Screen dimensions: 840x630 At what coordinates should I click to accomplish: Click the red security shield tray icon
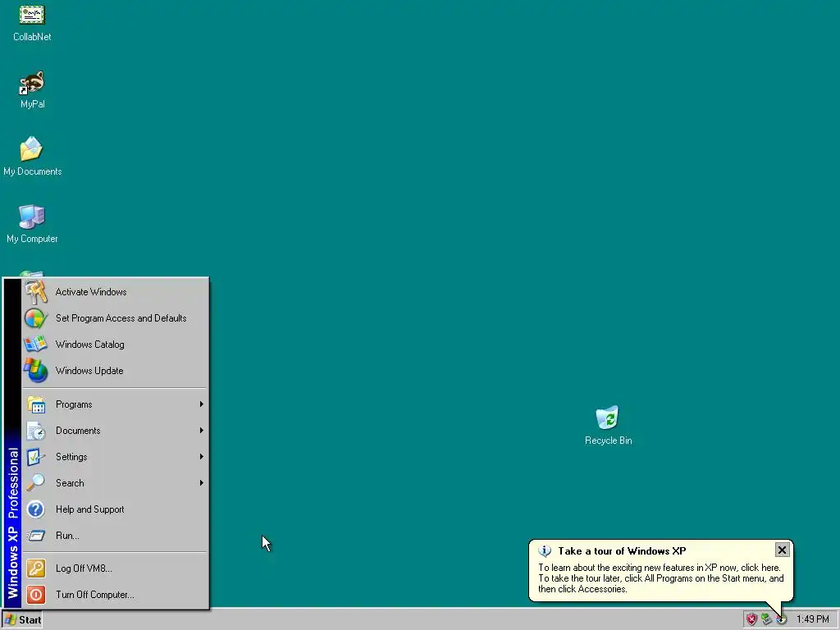(x=751, y=620)
